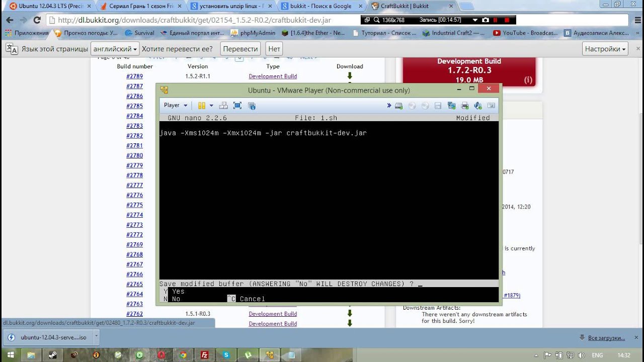644x362 pixels.
Task: Switch to the Ubuntu 12.04.3 LTS tab
Action: [49, 6]
